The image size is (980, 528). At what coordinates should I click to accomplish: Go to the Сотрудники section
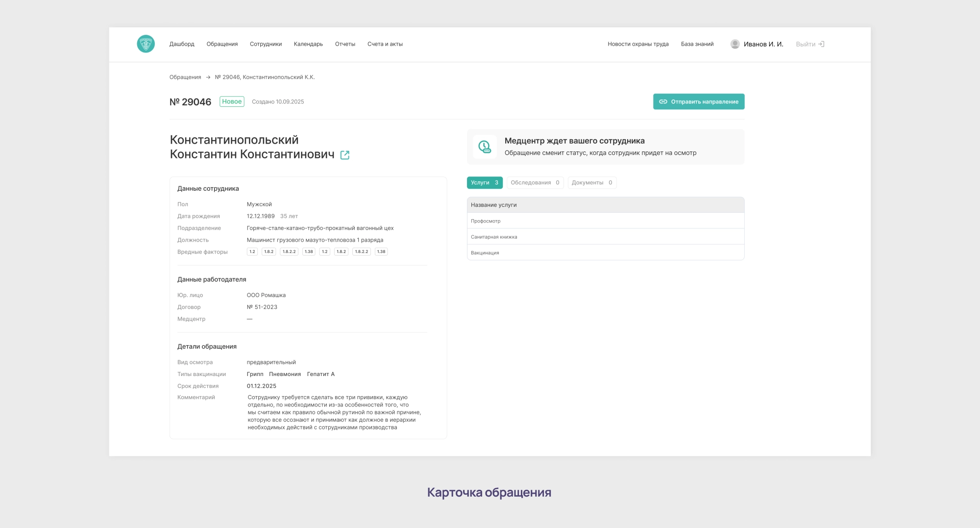click(x=265, y=44)
